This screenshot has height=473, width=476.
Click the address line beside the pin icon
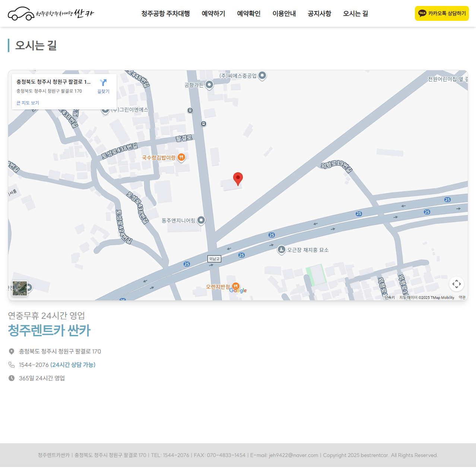(60, 351)
